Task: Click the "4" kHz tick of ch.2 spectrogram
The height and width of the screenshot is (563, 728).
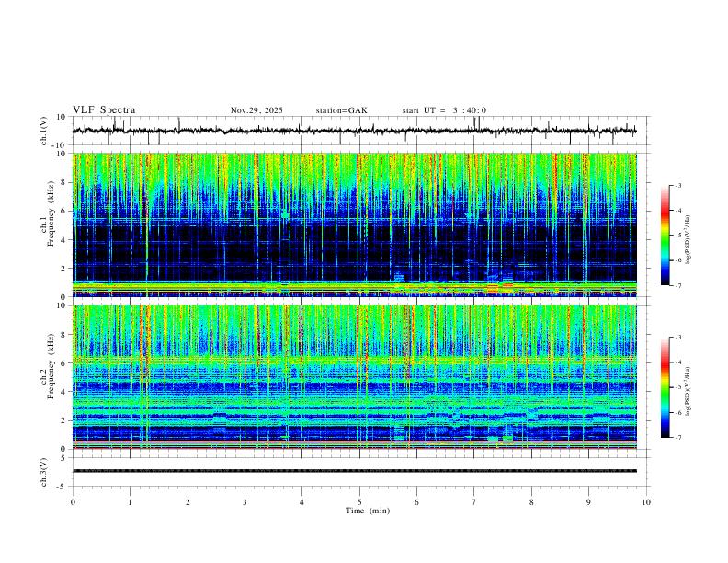Action: coord(64,392)
